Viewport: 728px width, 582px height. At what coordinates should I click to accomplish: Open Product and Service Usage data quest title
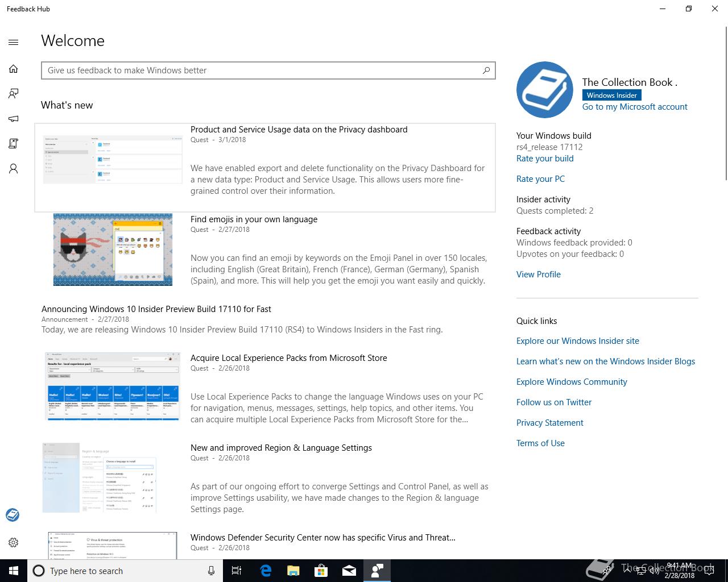tap(299, 130)
